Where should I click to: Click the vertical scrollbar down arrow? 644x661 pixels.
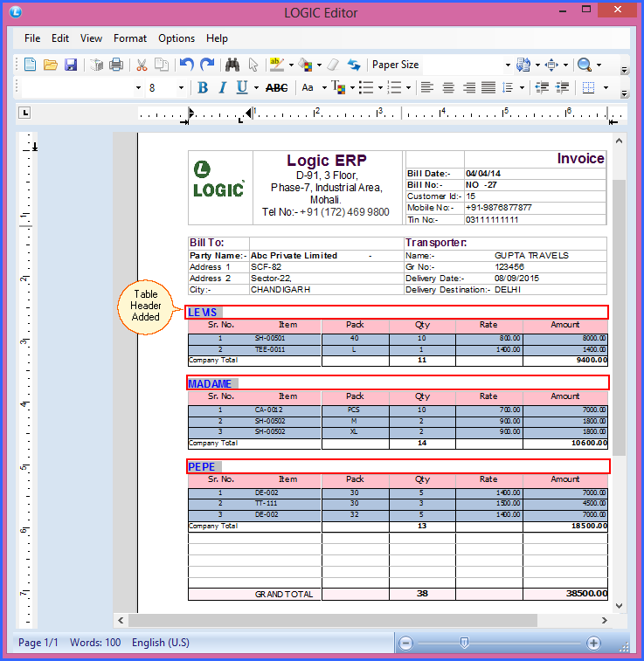tap(620, 606)
